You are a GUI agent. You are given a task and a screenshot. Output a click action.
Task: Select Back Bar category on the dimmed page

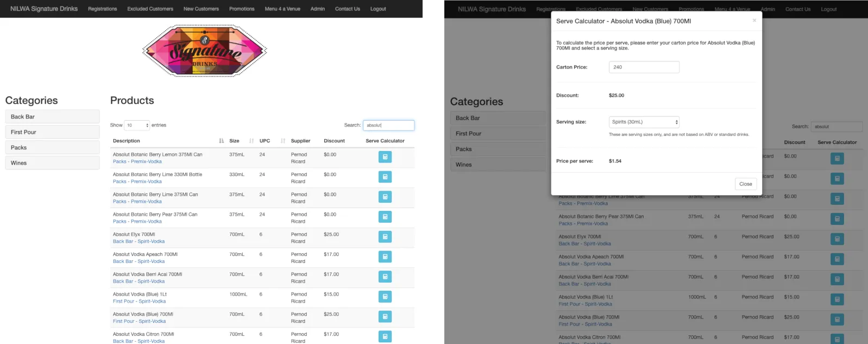498,118
